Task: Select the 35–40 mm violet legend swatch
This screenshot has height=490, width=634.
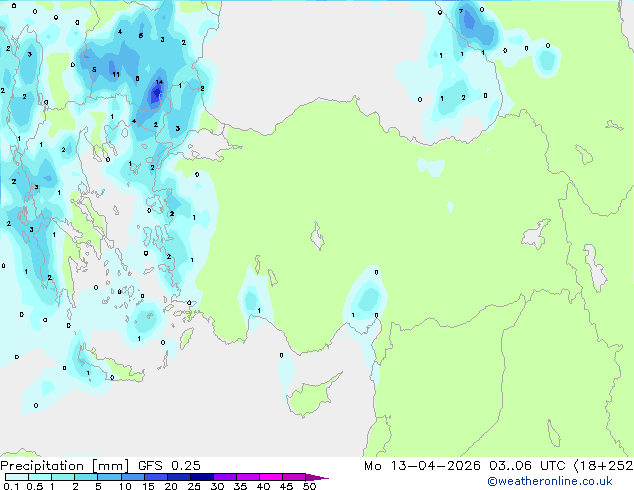Action: pos(248,477)
